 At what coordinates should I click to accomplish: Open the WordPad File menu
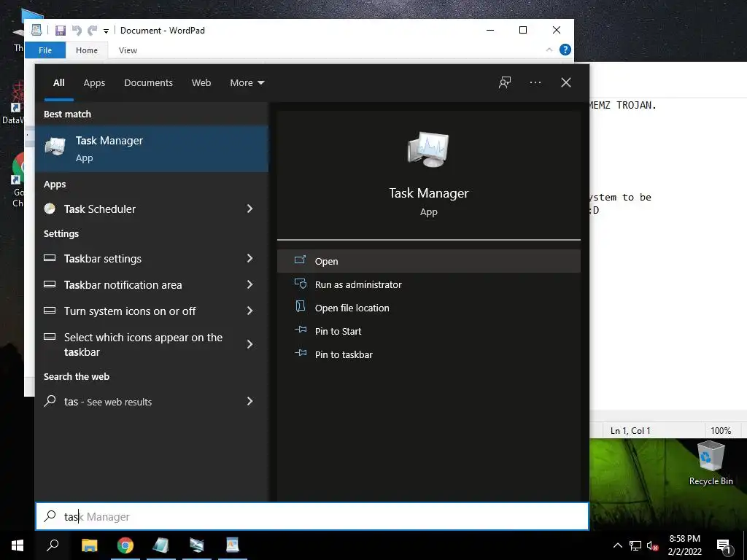click(44, 50)
